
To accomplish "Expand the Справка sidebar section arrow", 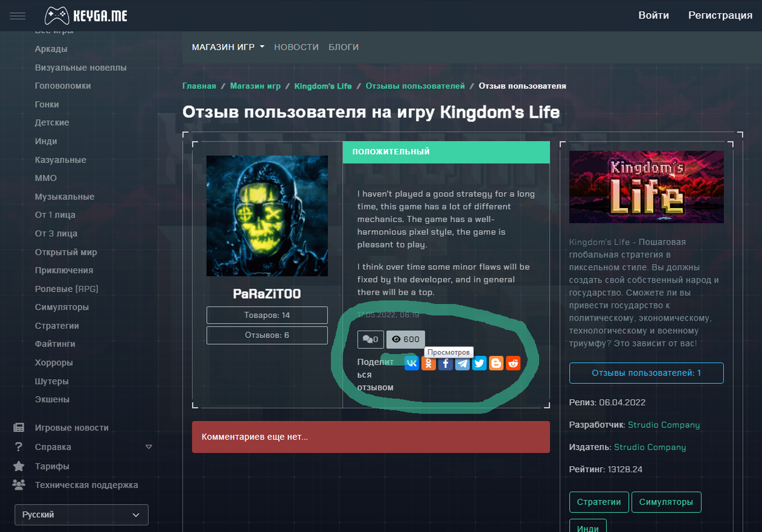I will [148, 447].
